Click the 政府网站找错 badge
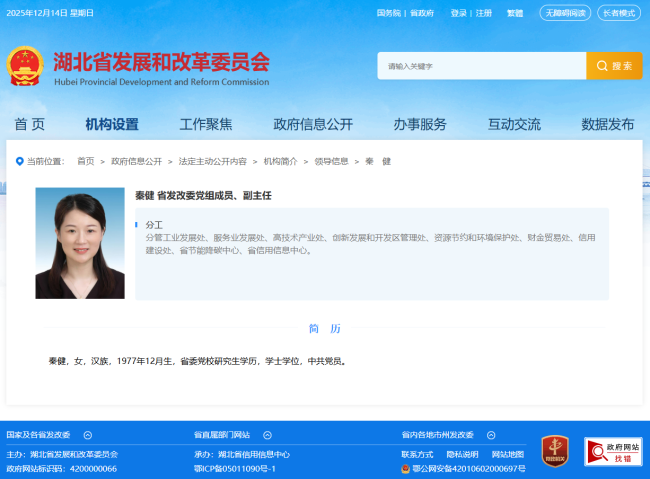650x479 pixels. (613, 452)
